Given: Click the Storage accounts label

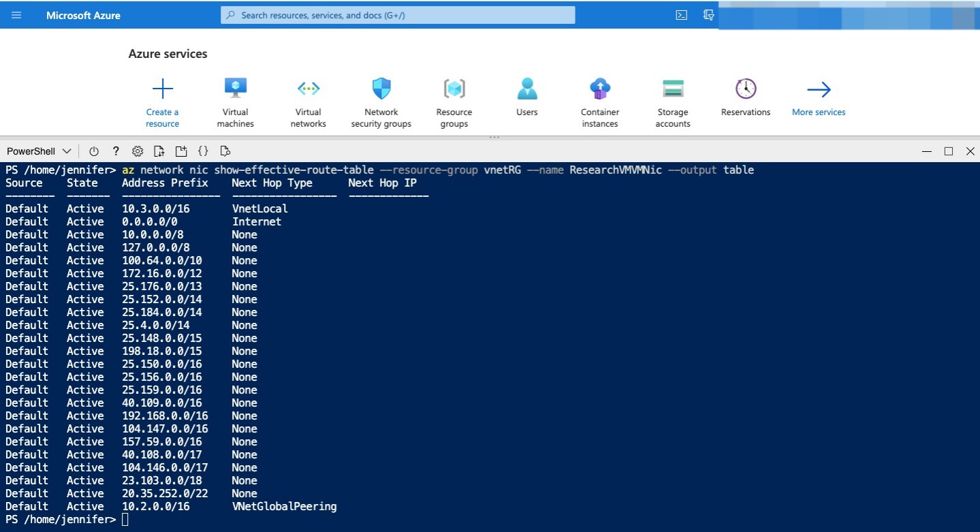Looking at the screenshot, I should [x=673, y=118].
